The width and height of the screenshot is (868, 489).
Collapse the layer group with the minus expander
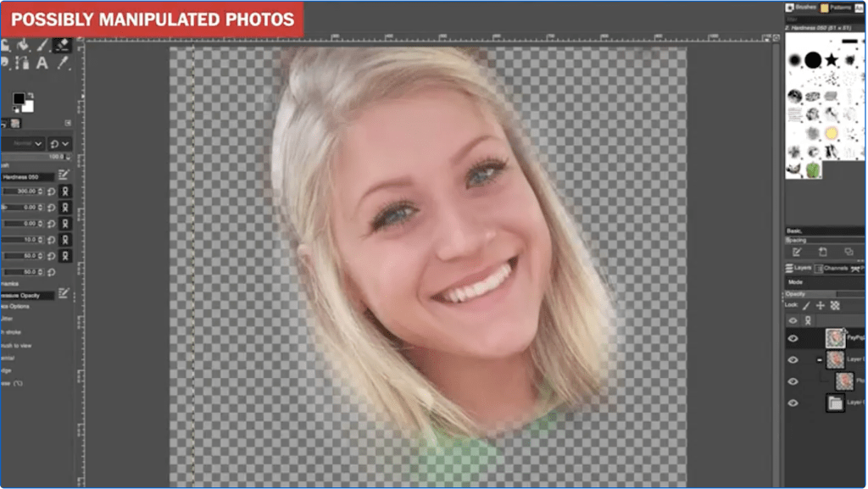(x=819, y=359)
